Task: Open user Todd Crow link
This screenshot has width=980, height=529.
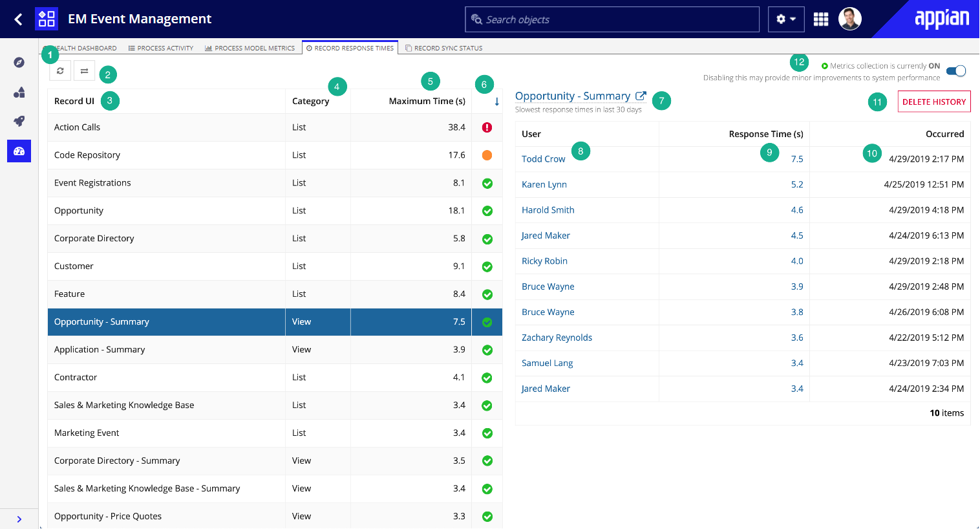Action: [543, 159]
